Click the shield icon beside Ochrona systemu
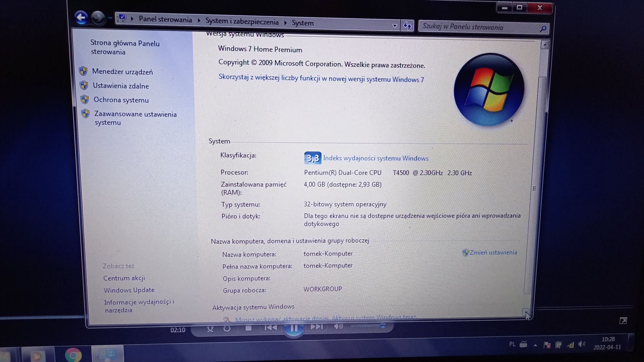 (x=85, y=99)
